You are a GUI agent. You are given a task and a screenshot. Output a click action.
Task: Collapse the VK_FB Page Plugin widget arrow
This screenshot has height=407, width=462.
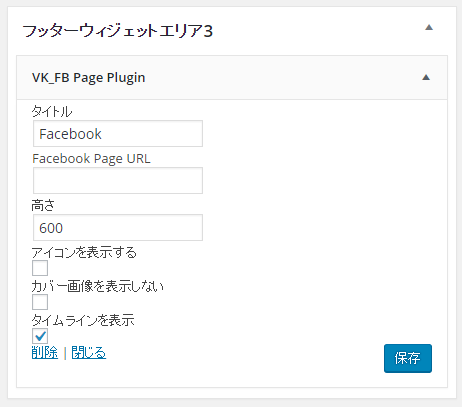(x=426, y=78)
